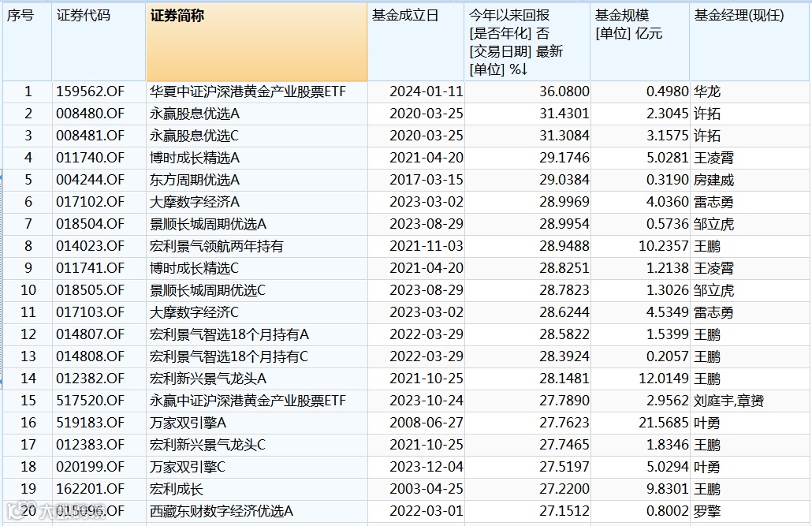Click inception date 2003-04-25

coord(426,489)
